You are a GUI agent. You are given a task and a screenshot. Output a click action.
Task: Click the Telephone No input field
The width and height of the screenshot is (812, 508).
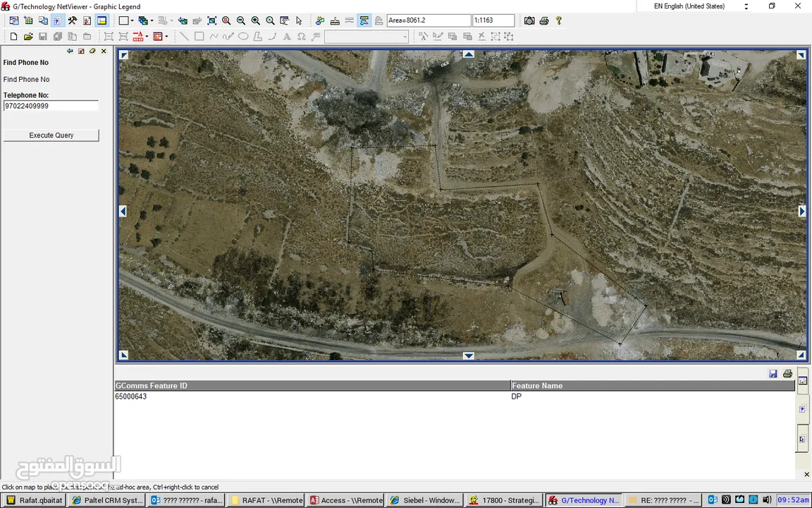click(51, 106)
